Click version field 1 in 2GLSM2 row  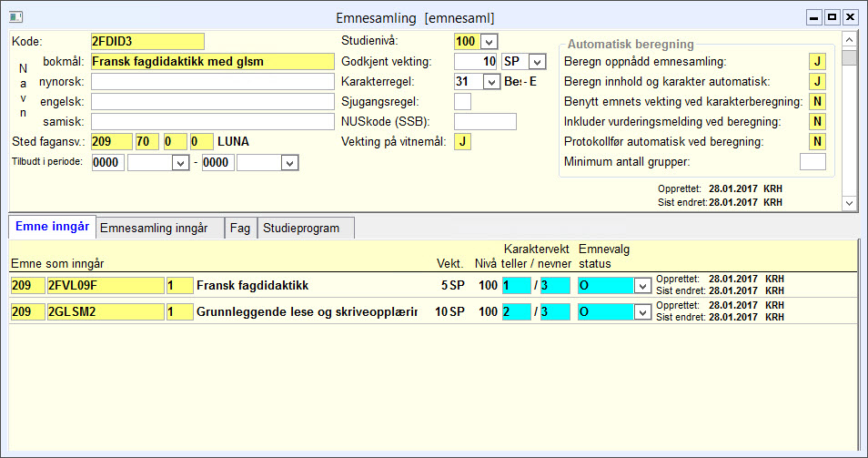(179, 311)
